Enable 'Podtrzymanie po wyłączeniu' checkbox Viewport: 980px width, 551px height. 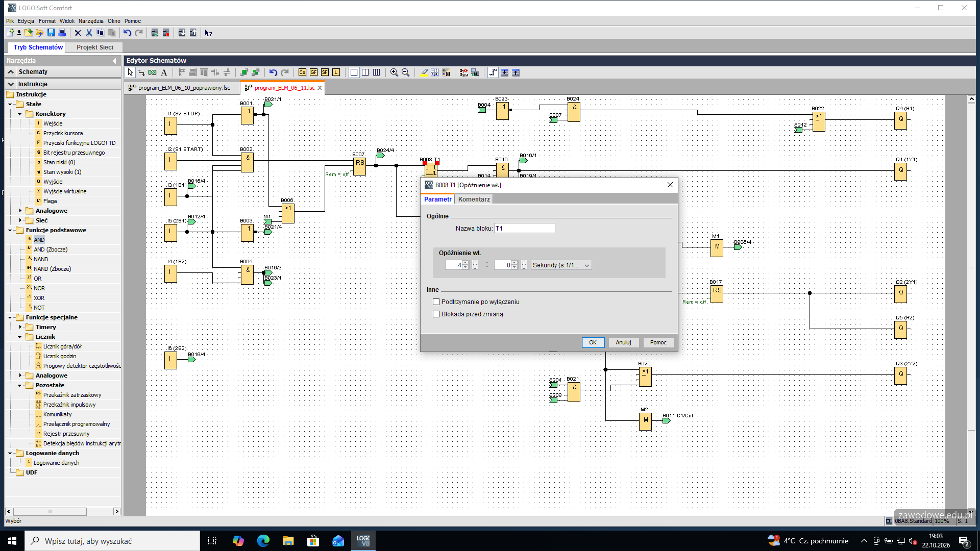pyautogui.click(x=436, y=302)
